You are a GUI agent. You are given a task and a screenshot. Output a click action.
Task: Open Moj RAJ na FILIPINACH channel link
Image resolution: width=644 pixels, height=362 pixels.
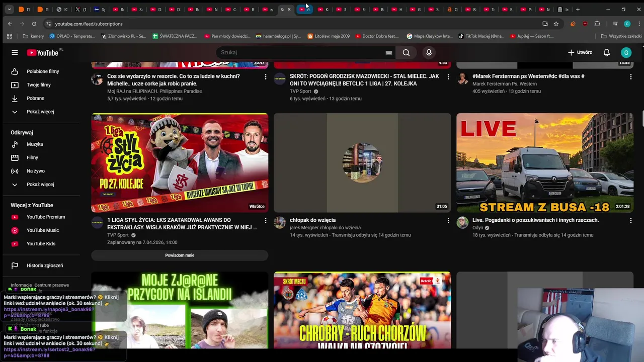[x=154, y=92]
